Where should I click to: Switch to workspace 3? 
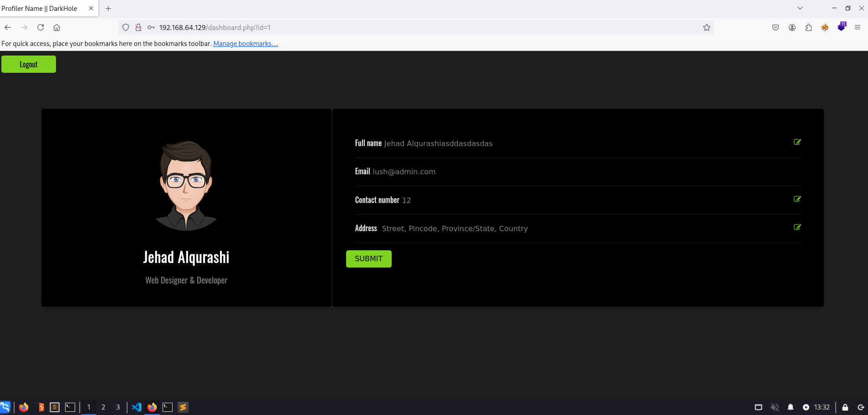coord(118,407)
